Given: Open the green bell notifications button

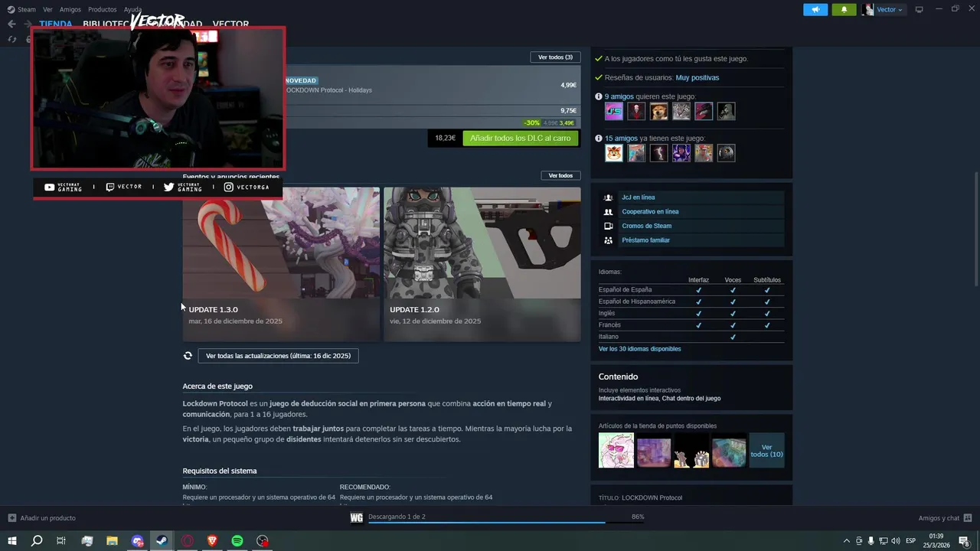Looking at the screenshot, I should click(x=844, y=9).
